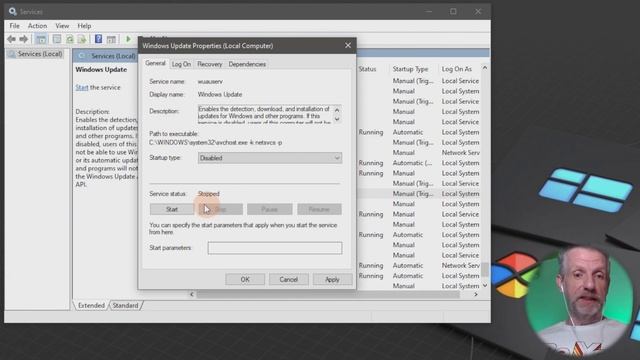Select the Extended view tab

click(x=91, y=305)
